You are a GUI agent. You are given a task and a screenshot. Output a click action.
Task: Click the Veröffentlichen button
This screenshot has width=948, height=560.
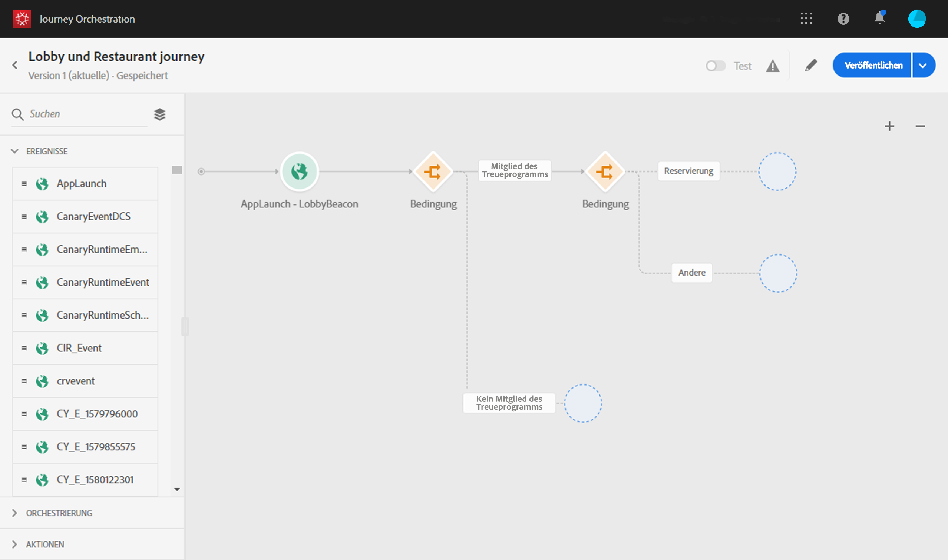click(872, 65)
